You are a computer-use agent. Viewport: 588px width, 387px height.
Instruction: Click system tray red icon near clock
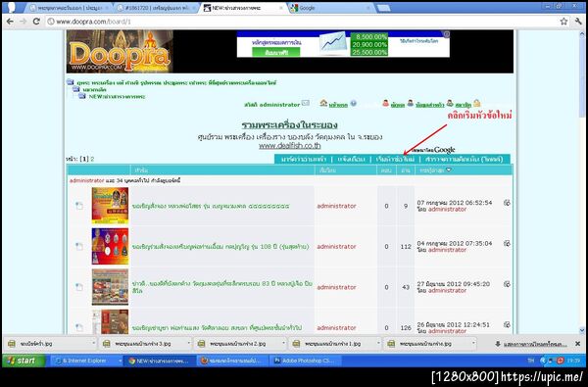pos(561,361)
